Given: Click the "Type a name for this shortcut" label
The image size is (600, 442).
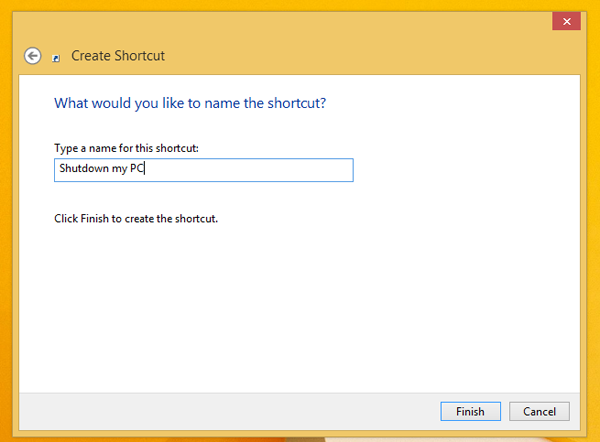Looking at the screenshot, I should point(126,148).
